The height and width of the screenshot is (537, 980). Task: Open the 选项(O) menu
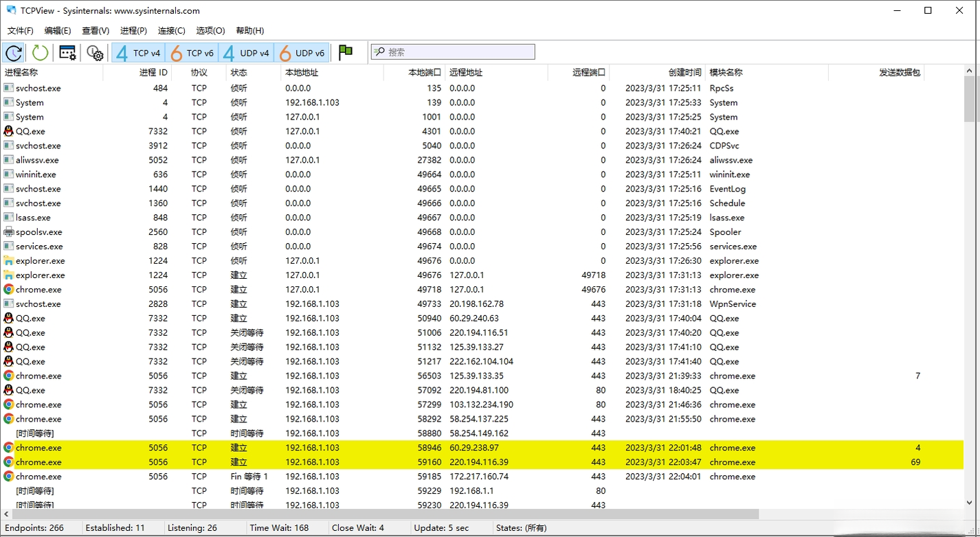click(x=210, y=30)
